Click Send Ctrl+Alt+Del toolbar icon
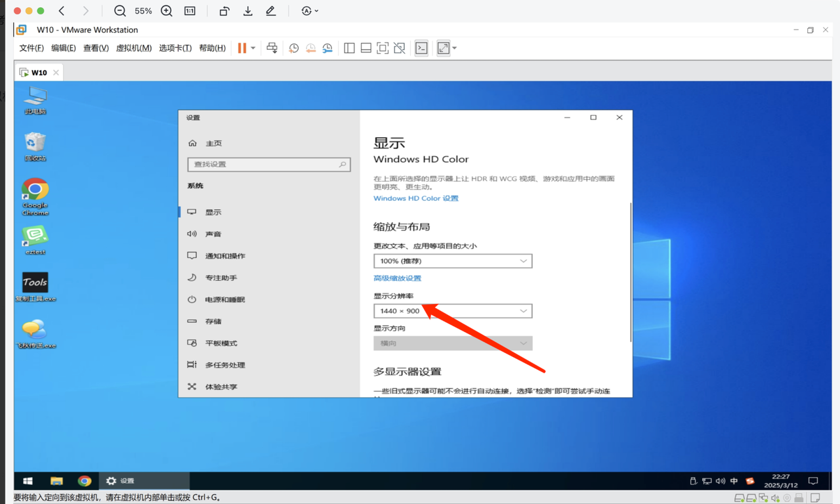Viewport: 840px width, 504px height. pos(272,48)
